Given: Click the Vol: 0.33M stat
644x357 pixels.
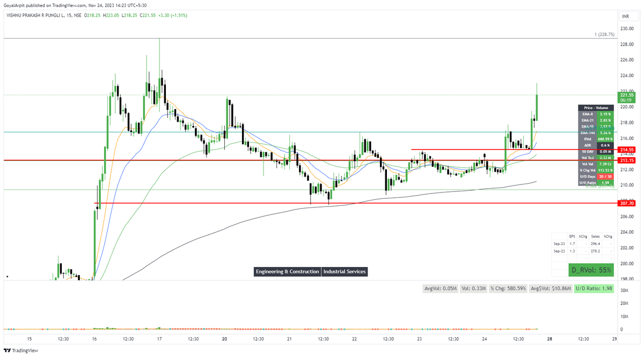Looking at the screenshot, I should click(x=474, y=288).
